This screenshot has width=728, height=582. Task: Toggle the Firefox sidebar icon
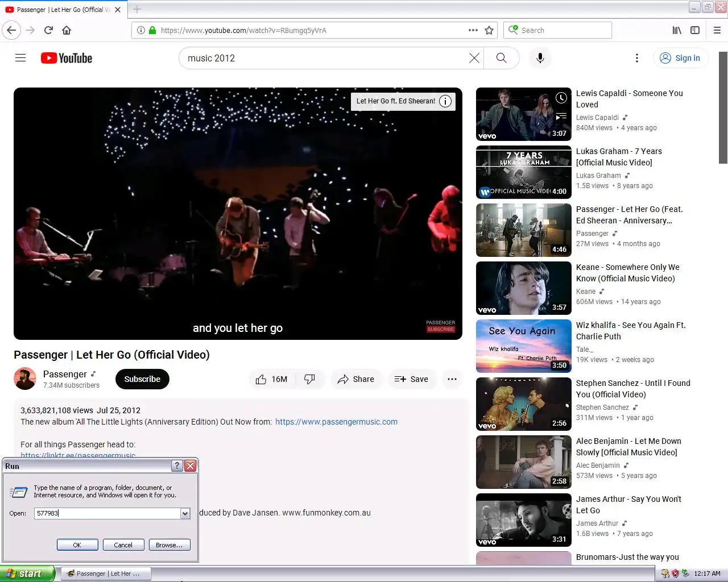695,30
